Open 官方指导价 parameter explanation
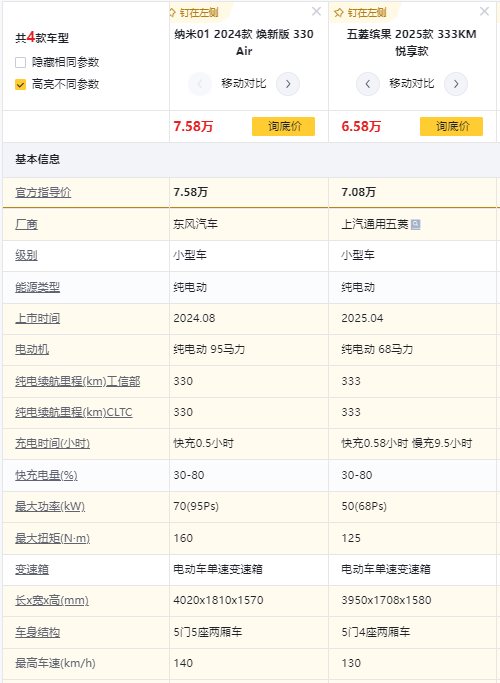 coord(43,192)
